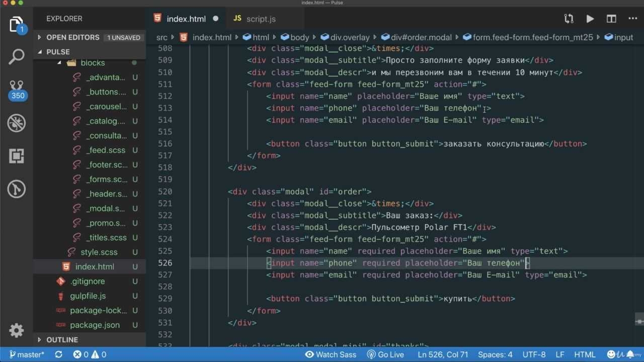
Task: Click the master branch indicator
Action: coord(27,354)
